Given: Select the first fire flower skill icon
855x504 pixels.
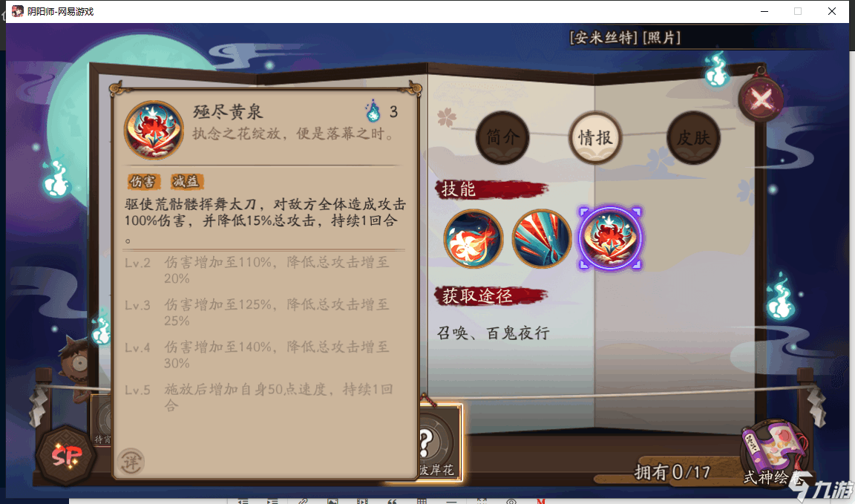Looking at the screenshot, I should [x=473, y=238].
